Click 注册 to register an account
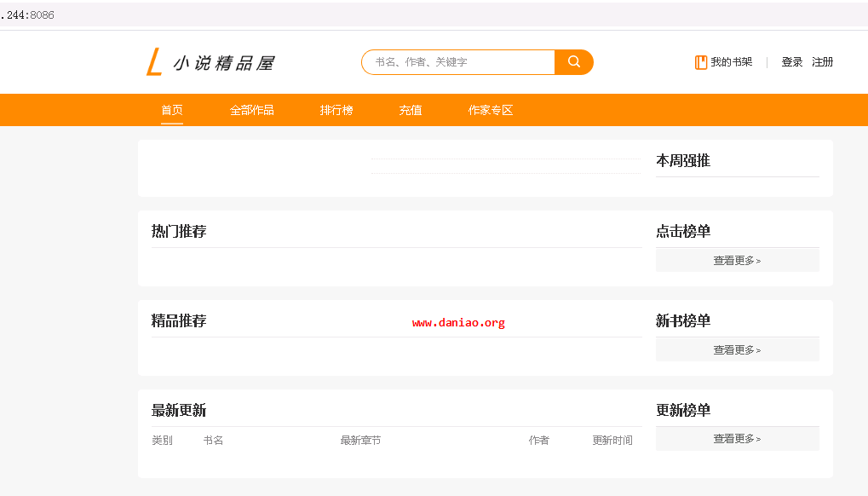868x496 pixels. [822, 62]
